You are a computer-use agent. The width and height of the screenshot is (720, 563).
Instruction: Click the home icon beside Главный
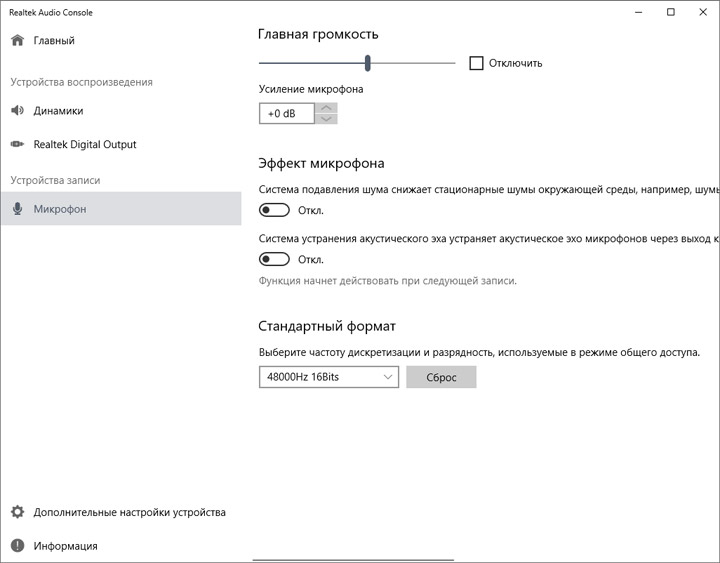[x=17, y=41]
